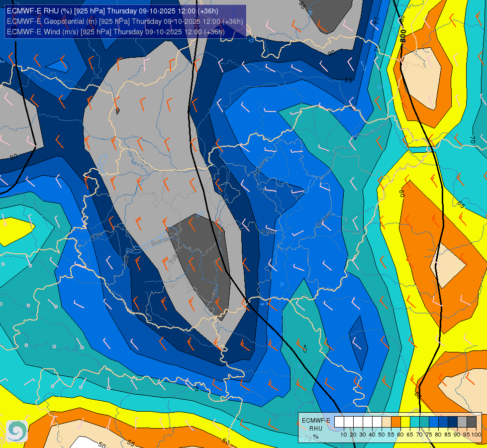Pick the yellow 60-65% legend swatch
The width and height of the screenshot is (487, 448).
click(405, 422)
